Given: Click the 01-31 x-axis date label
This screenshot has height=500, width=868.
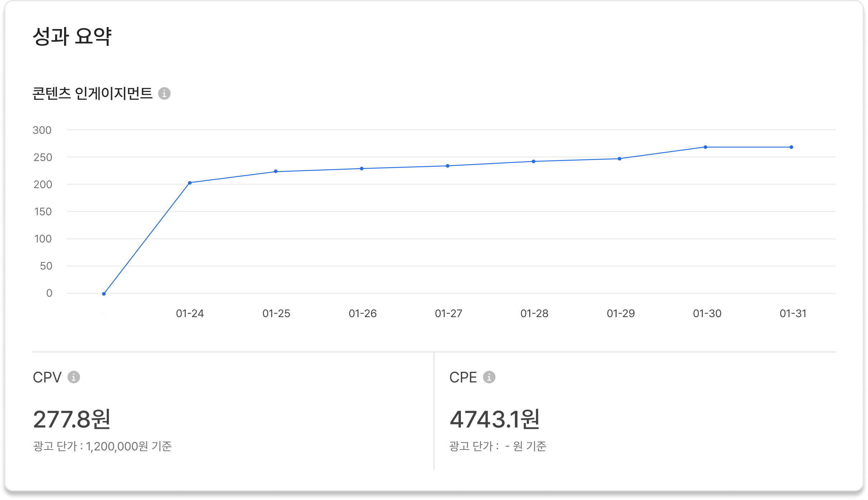Looking at the screenshot, I should [793, 314].
